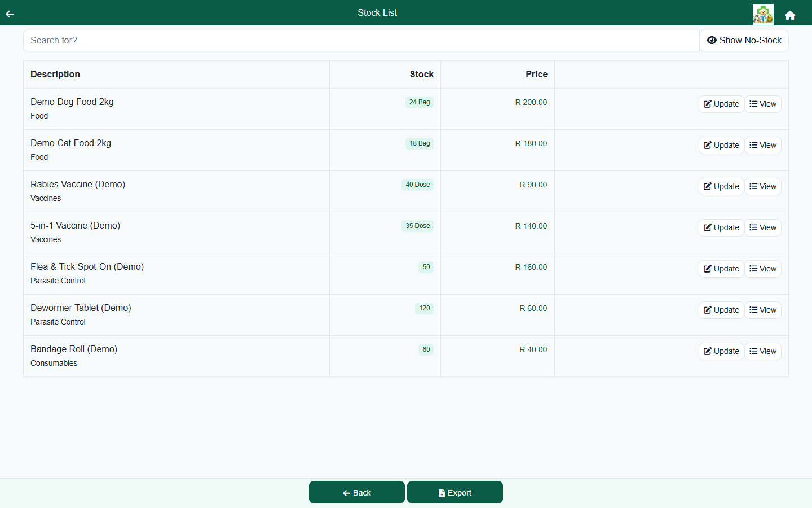The width and height of the screenshot is (812, 508).
Task: View Bandage Roll (Demo) details
Action: 763,351
